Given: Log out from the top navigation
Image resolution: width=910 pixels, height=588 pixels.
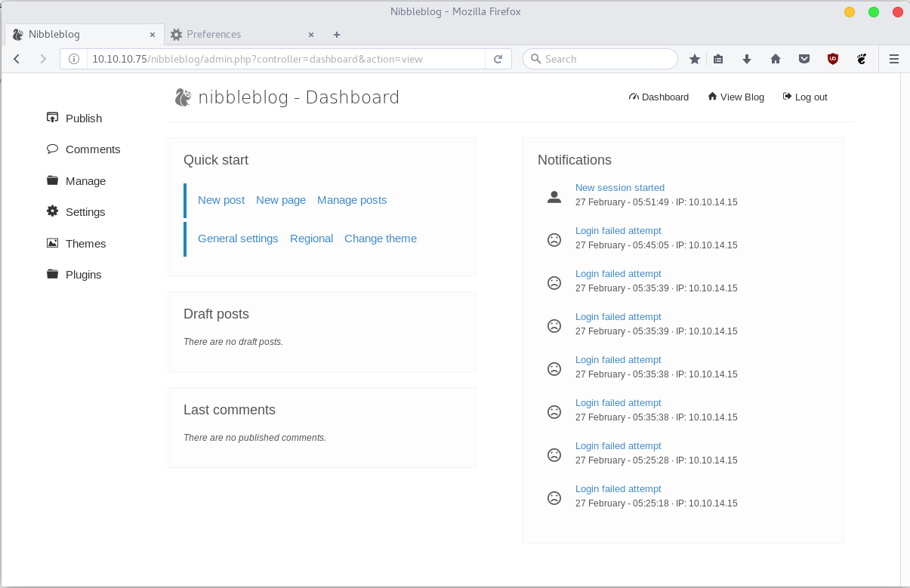Looking at the screenshot, I should click(x=805, y=97).
